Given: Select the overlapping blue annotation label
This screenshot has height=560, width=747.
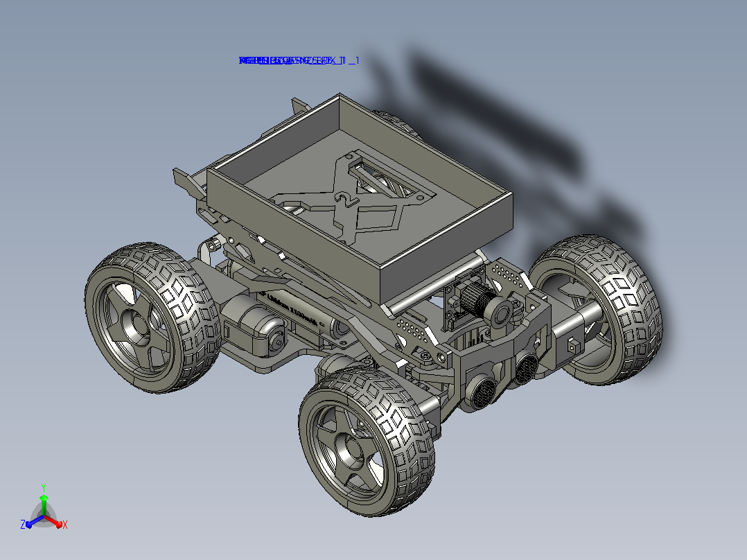Looking at the screenshot, I should coord(298,60).
